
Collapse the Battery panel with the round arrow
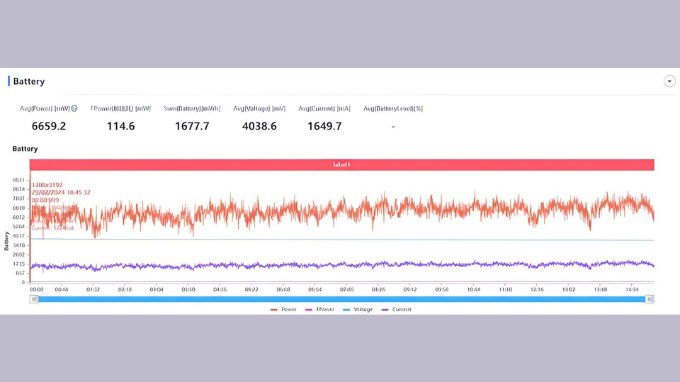click(x=669, y=81)
